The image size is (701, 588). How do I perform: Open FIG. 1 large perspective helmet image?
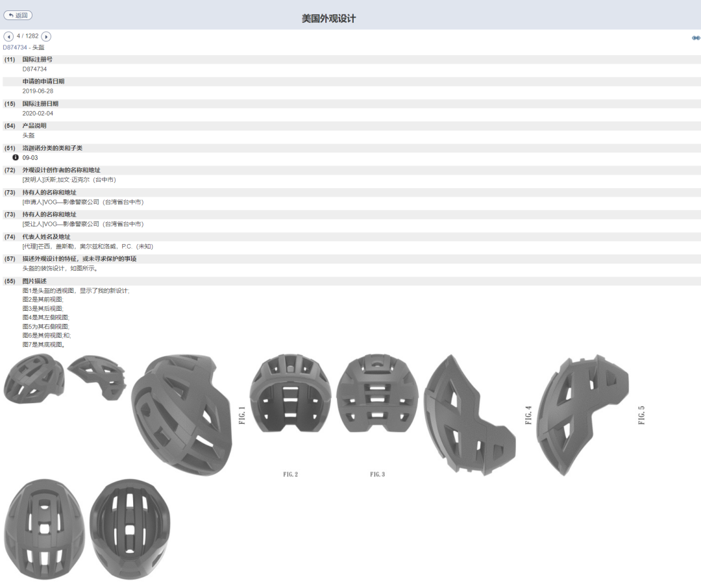182,415
